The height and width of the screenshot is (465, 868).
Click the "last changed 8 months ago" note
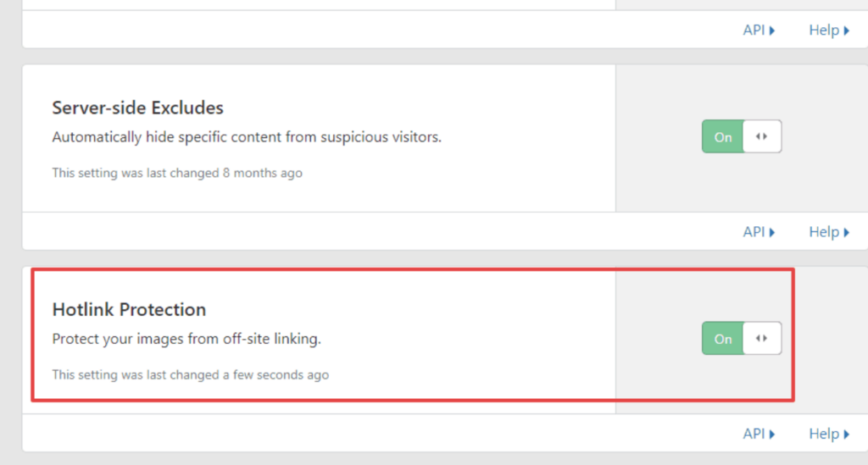177,173
